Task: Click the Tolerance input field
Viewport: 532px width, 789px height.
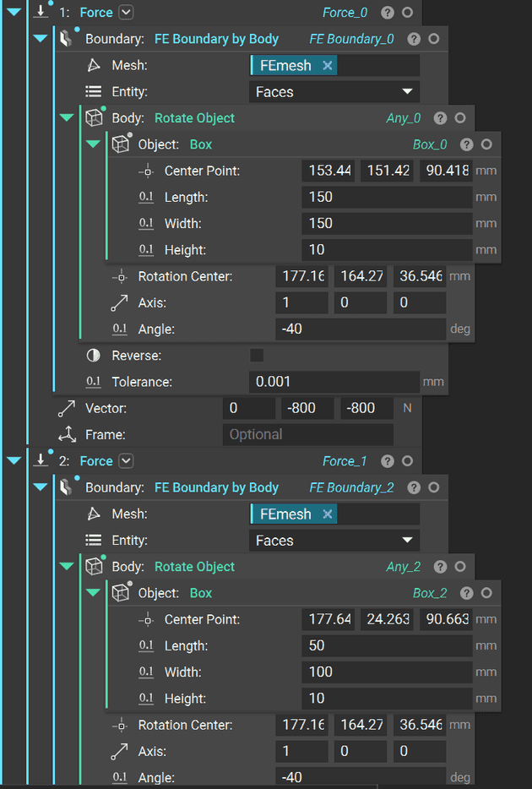Action: coord(334,382)
